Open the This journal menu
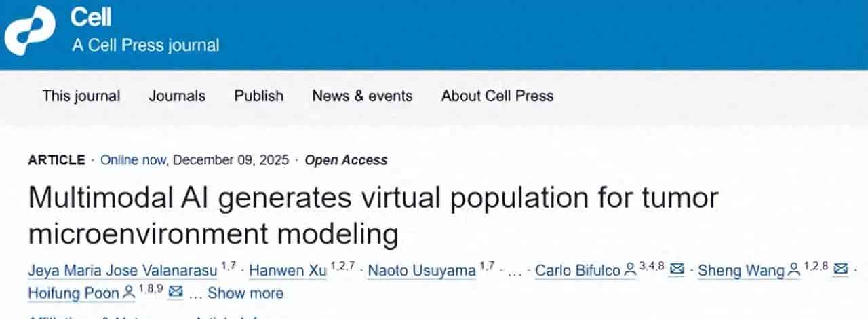 point(81,96)
